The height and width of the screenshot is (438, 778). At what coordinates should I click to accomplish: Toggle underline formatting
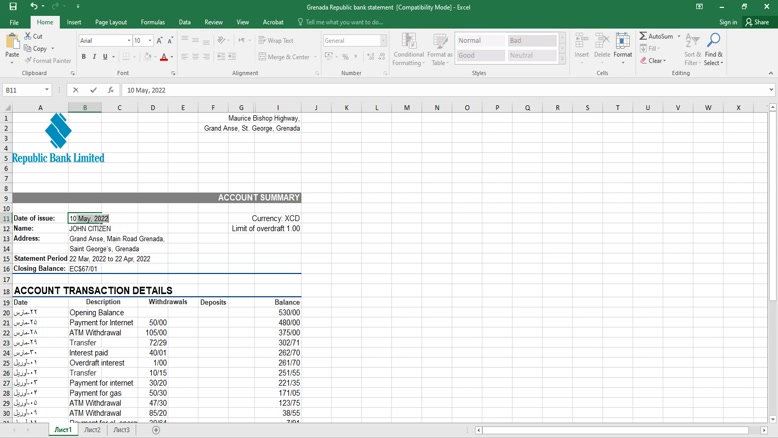[x=105, y=57]
